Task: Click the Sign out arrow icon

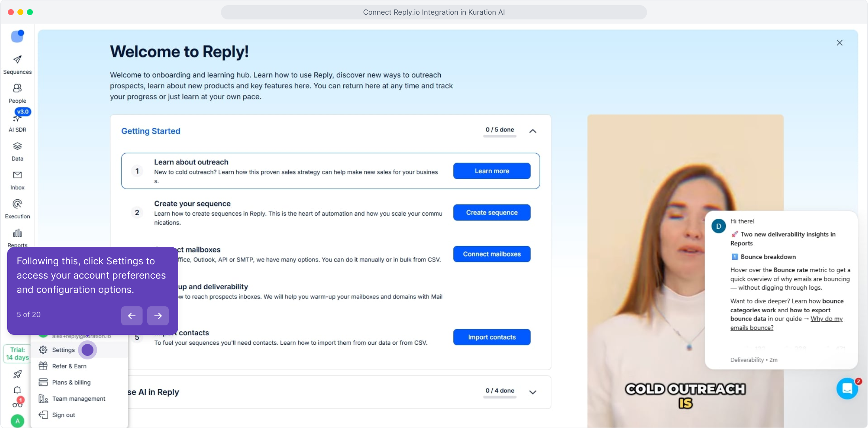Action: pos(43,415)
